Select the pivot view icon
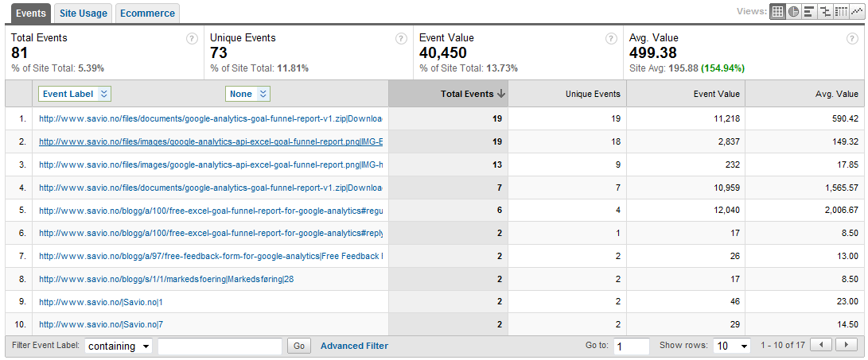 (x=840, y=12)
